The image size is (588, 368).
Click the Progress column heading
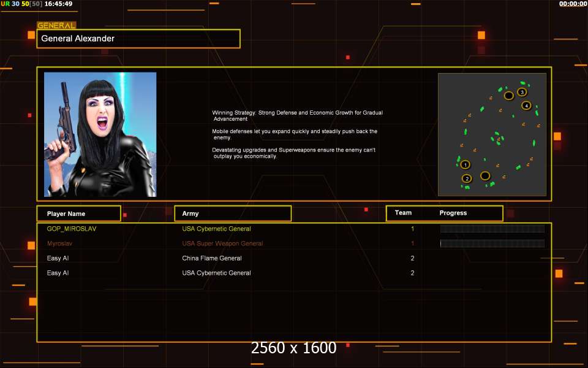coord(453,213)
